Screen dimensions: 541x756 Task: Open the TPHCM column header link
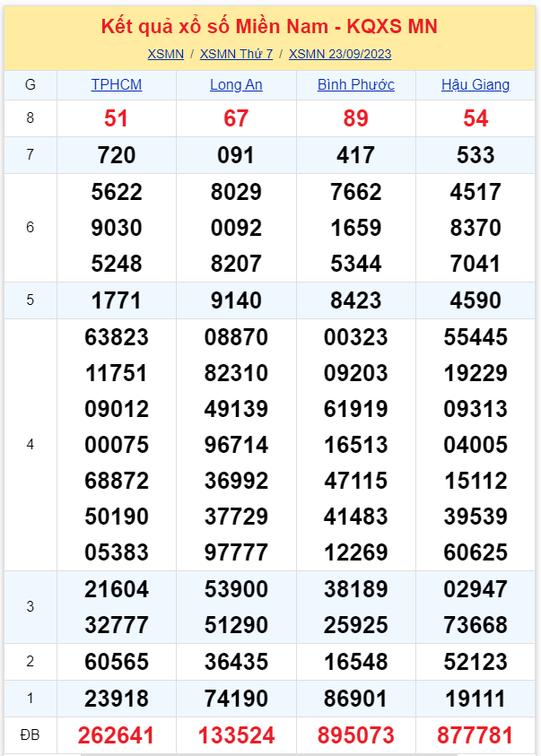tap(117, 85)
